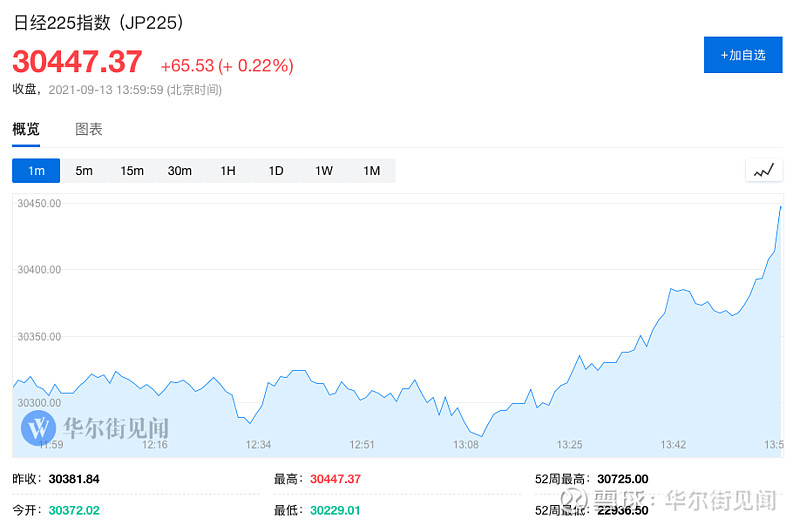Choose the 1M monthly interval

(372, 171)
